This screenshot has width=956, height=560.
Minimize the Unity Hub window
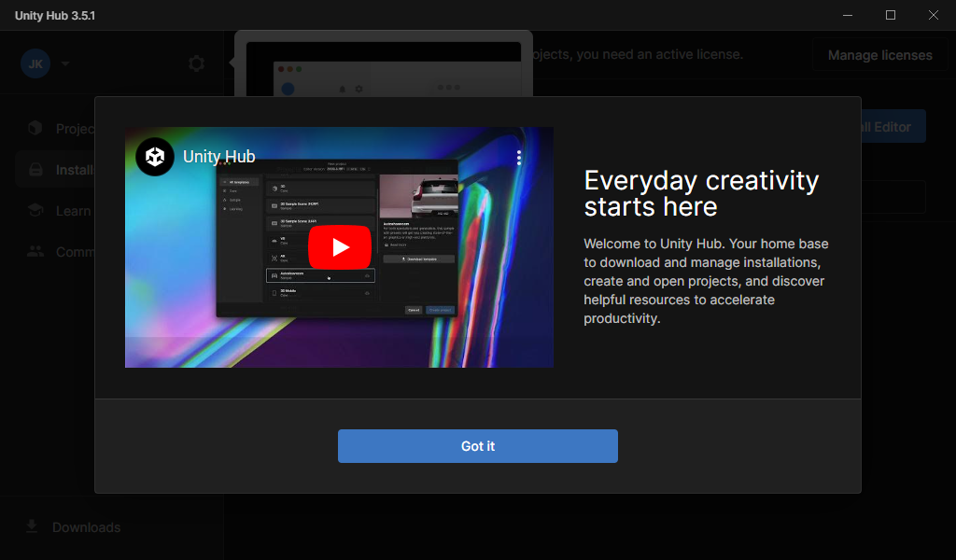[848, 15]
